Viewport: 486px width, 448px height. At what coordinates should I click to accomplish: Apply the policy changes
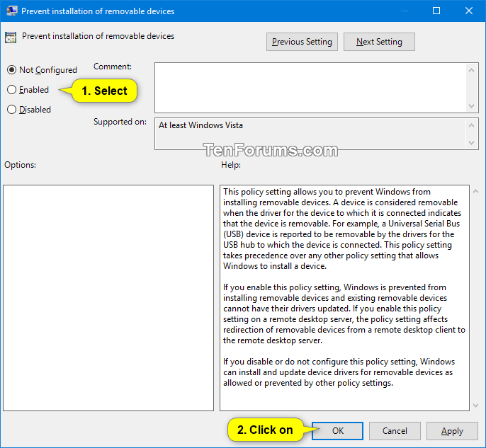(x=452, y=431)
